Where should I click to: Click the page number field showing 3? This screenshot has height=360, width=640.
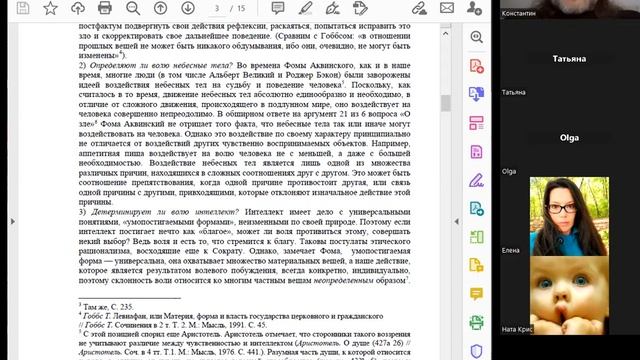[217, 9]
